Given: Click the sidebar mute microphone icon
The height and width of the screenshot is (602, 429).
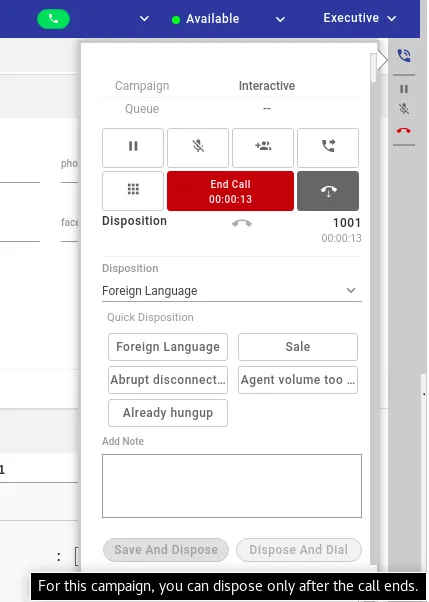Looking at the screenshot, I should tap(404, 109).
